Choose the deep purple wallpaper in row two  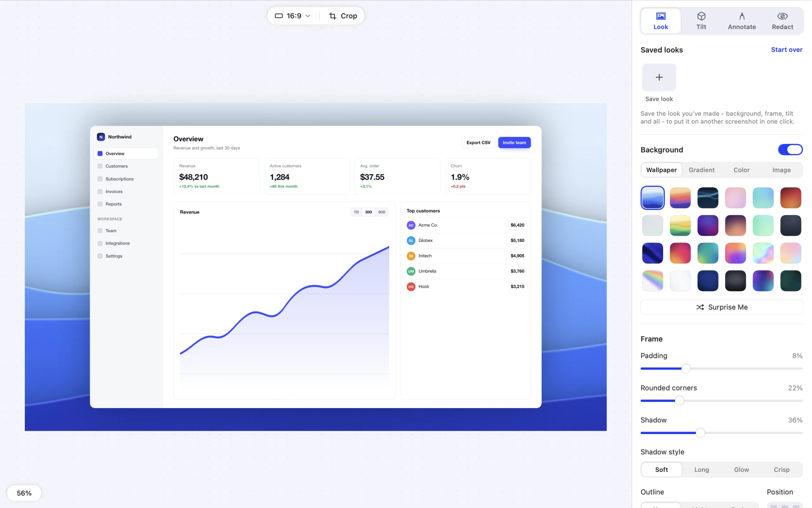[x=708, y=226]
